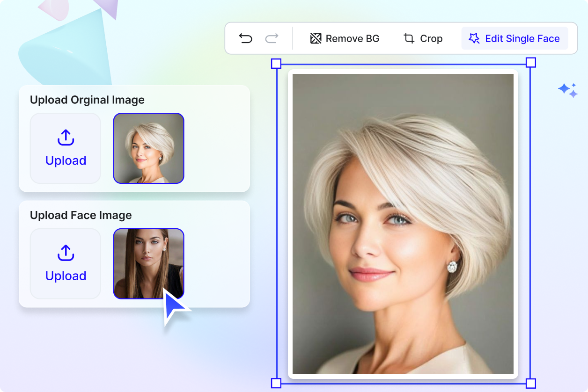588x392 pixels.
Task: Click the upload arrow icon in Upload Orginal Image
Action: 65,138
